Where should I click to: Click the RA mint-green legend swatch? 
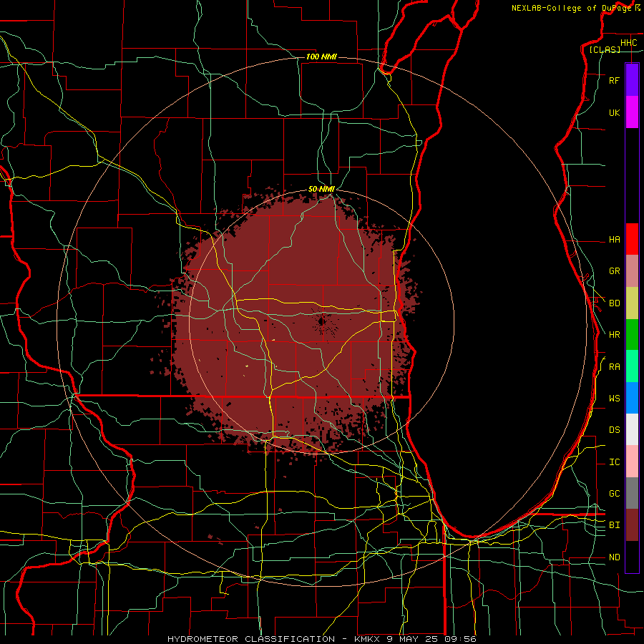tap(632, 366)
